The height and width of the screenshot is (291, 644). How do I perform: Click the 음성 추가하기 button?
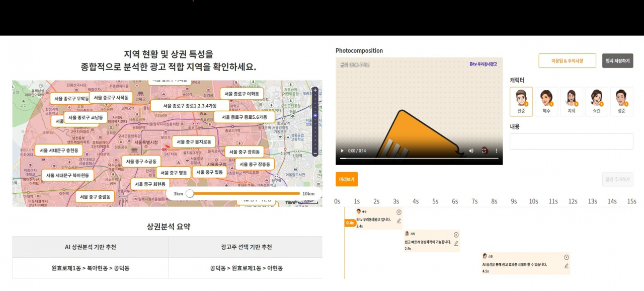click(617, 179)
